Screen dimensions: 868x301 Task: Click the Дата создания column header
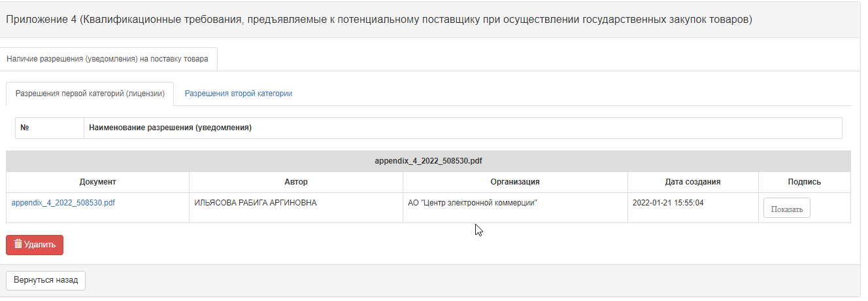pyautogui.click(x=693, y=182)
